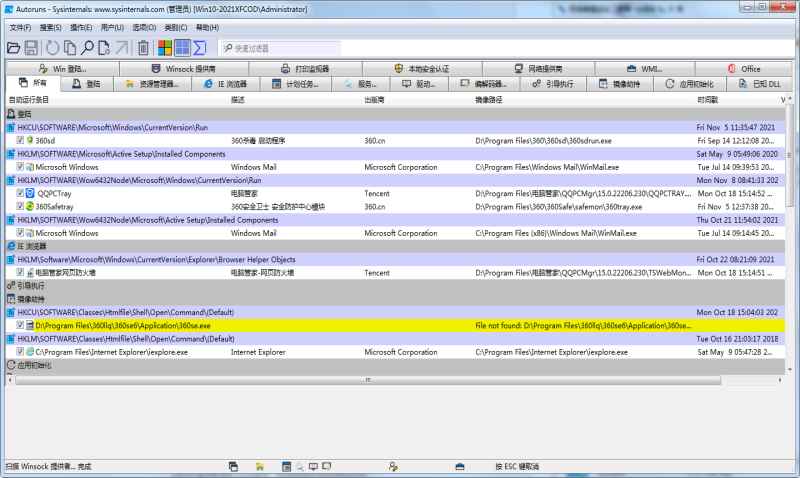Image resolution: width=800 pixels, height=478 pixels.
Task: Uncheck Microsoft Windows with Program Files (x86) path
Action: click(20, 233)
